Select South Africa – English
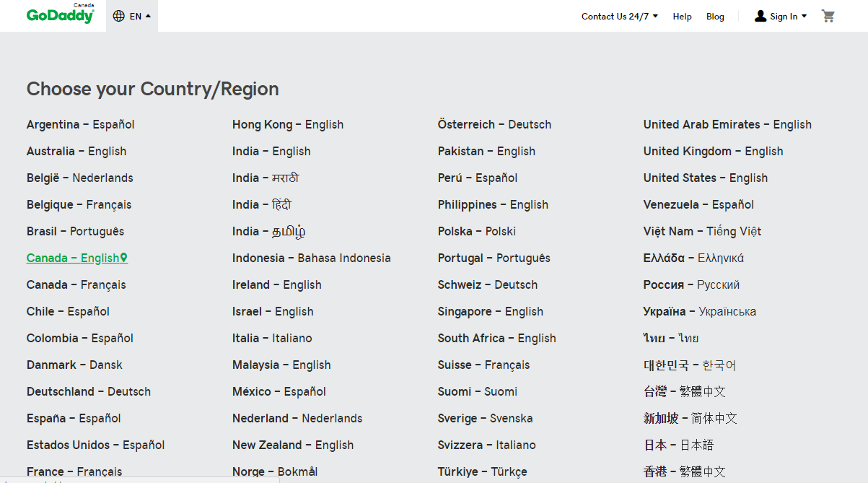 (497, 338)
